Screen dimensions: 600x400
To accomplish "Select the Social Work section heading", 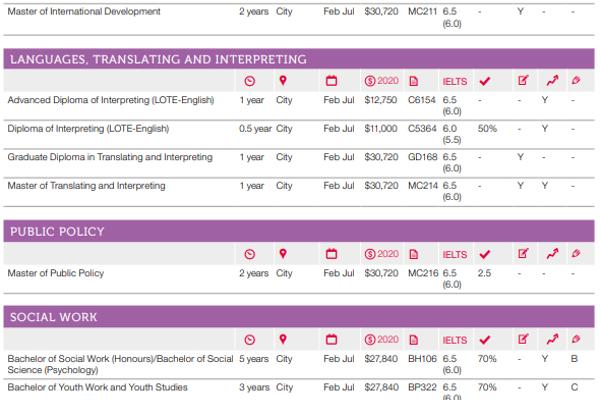I will click(54, 317).
